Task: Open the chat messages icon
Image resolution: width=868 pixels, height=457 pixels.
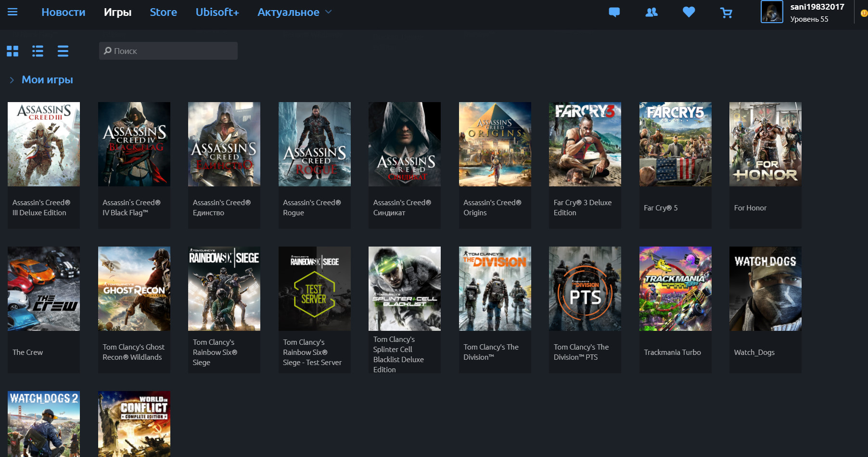Action: (614, 13)
